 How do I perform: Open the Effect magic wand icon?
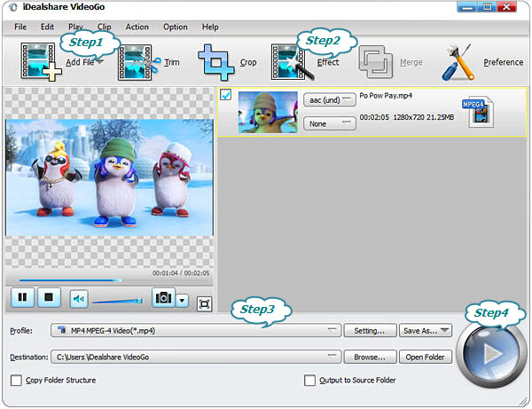(293, 62)
